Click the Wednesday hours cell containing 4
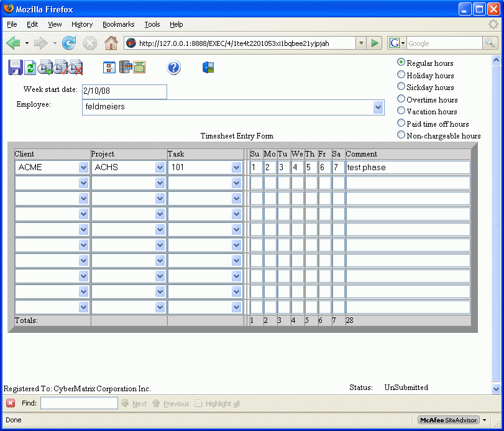The height and width of the screenshot is (431, 504). click(x=298, y=168)
